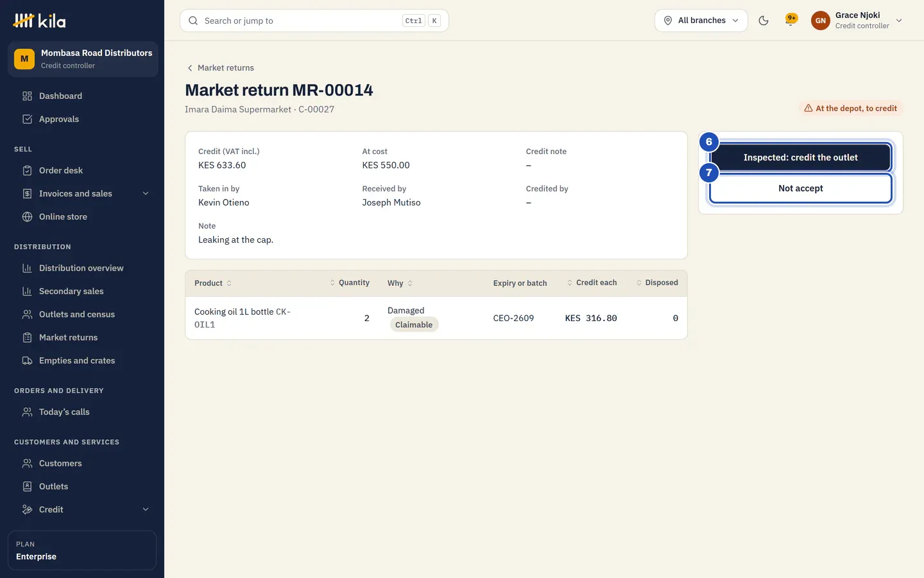Click the Invoices and sales icon
The height and width of the screenshot is (578, 924).
tap(27, 194)
